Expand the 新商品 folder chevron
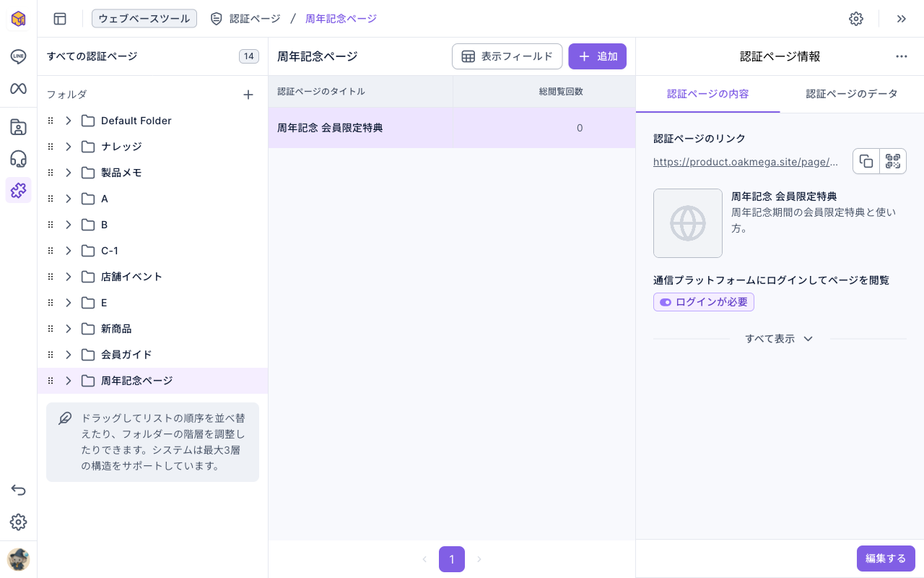This screenshot has width=924, height=578. [x=69, y=329]
